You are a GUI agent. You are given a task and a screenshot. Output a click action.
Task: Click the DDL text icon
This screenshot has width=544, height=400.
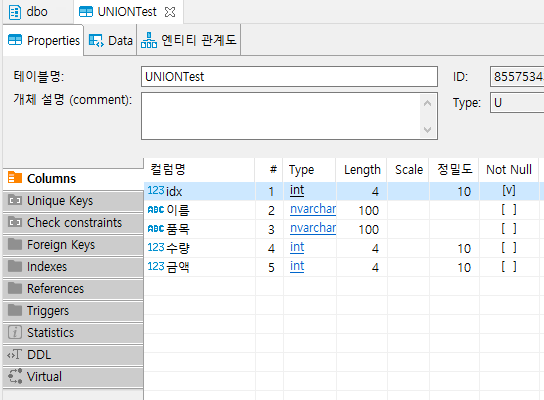coord(15,354)
